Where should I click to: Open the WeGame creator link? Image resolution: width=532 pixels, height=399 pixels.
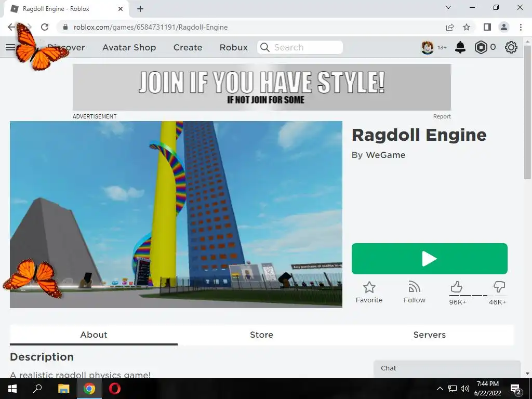point(385,155)
